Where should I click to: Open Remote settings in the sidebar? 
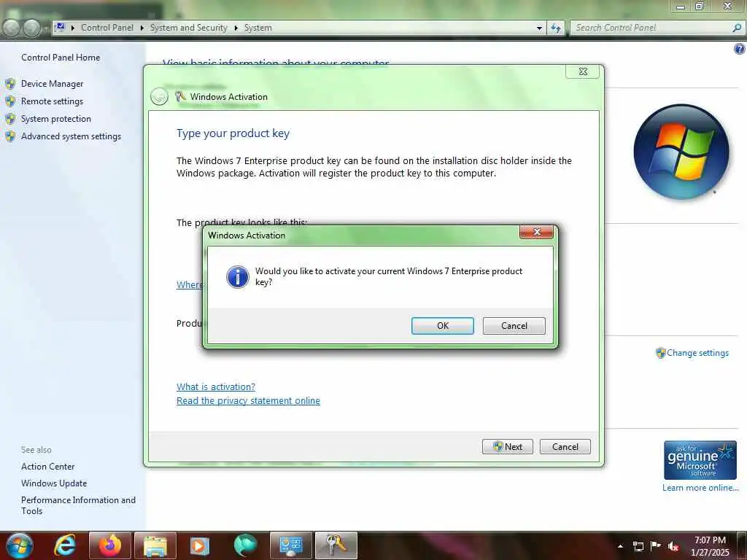pos(52,101)
